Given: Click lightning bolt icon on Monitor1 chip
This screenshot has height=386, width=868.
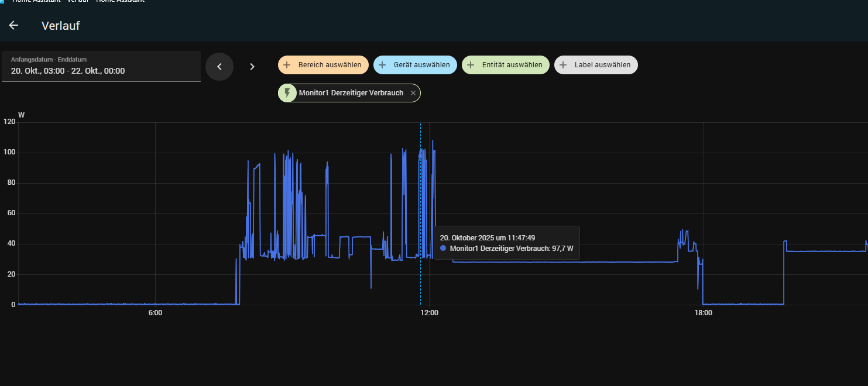Looking at the screenshot, I should point(287,93).
